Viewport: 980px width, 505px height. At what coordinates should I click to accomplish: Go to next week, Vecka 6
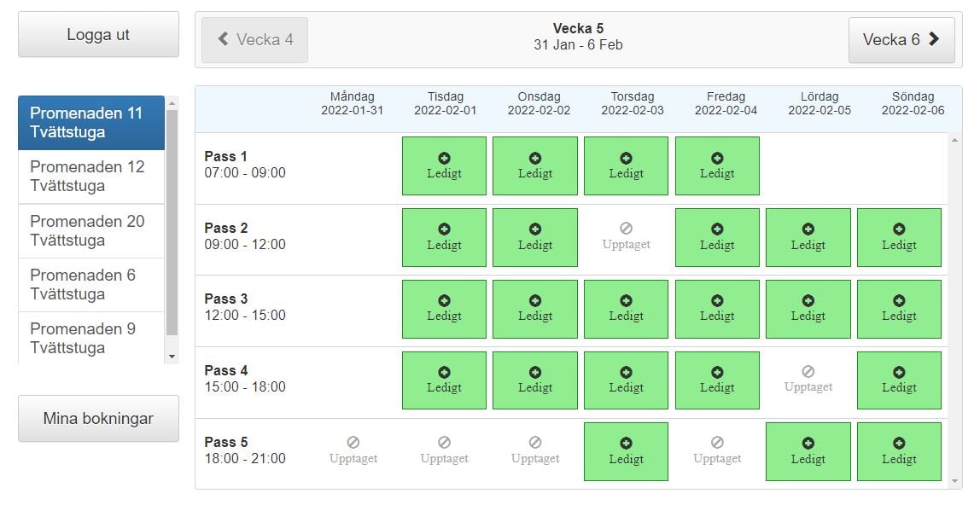[901, 39]
